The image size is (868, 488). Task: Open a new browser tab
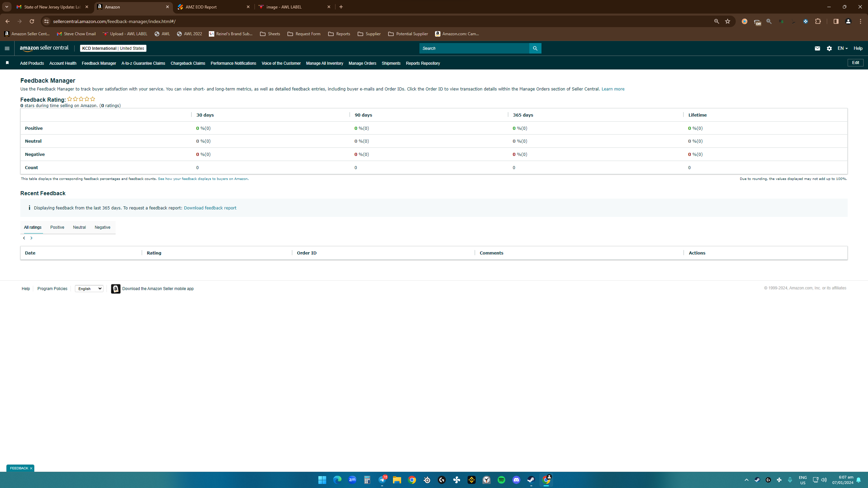(341, 7)
